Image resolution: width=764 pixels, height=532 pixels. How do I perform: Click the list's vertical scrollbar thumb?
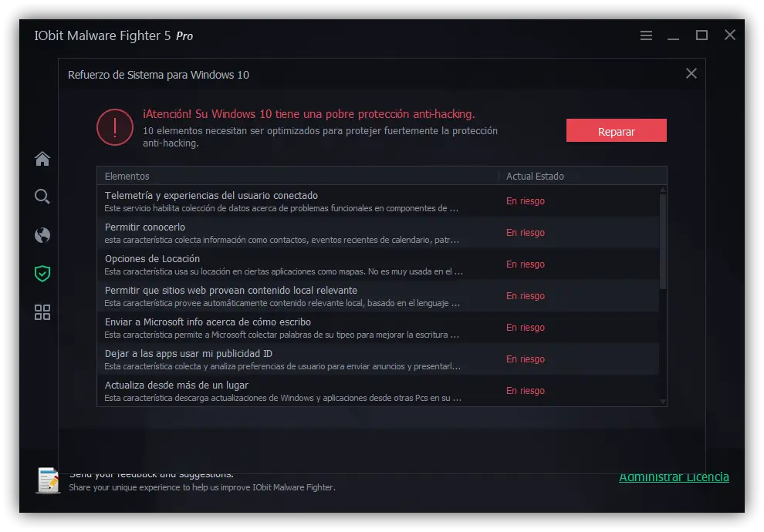[x=663, y=241]
